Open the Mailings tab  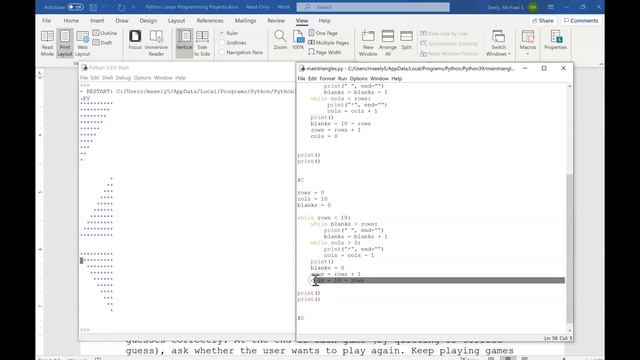tap(245, 20)
